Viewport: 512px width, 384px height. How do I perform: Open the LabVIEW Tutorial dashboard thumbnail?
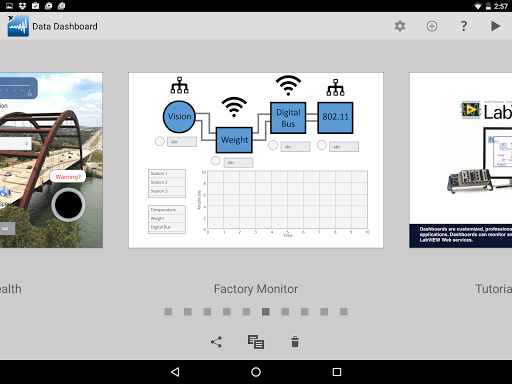[461, 160]
